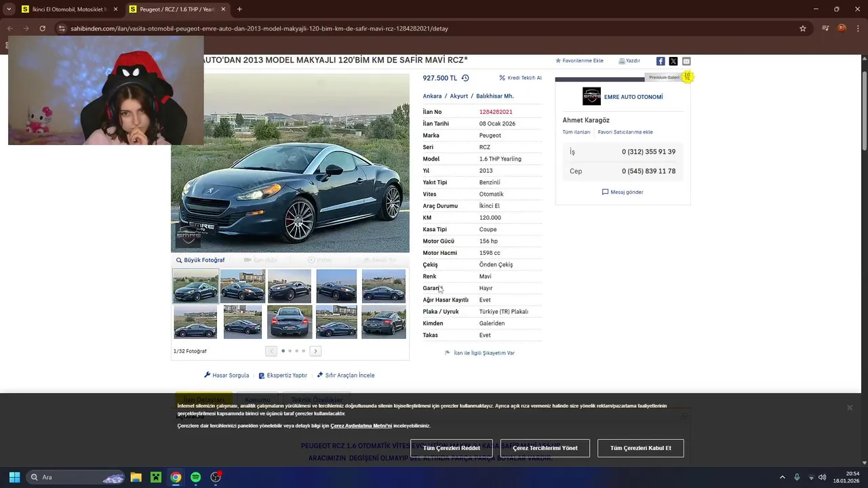Go back in browser history

pos(10,28)
